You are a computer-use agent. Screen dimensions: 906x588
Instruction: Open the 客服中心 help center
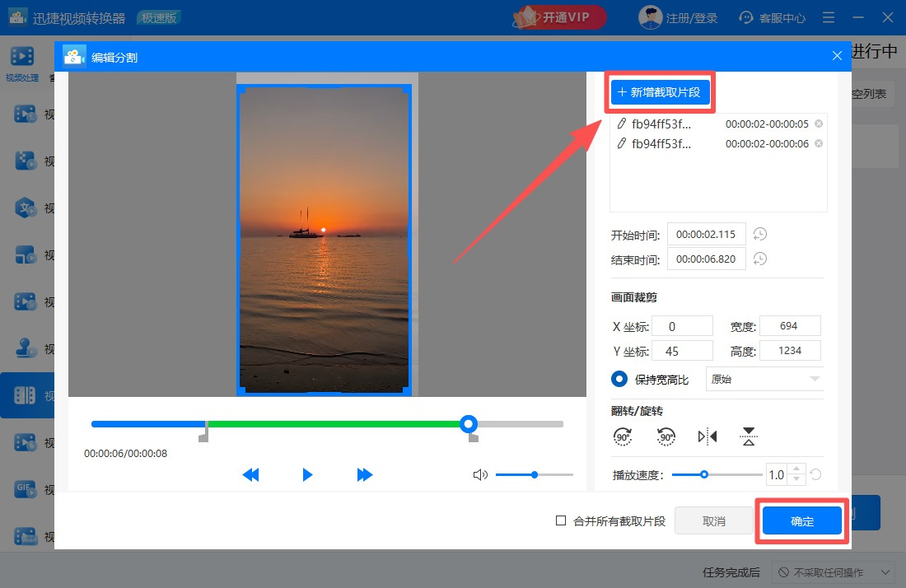pyautogui.click(x=771, y=16)
